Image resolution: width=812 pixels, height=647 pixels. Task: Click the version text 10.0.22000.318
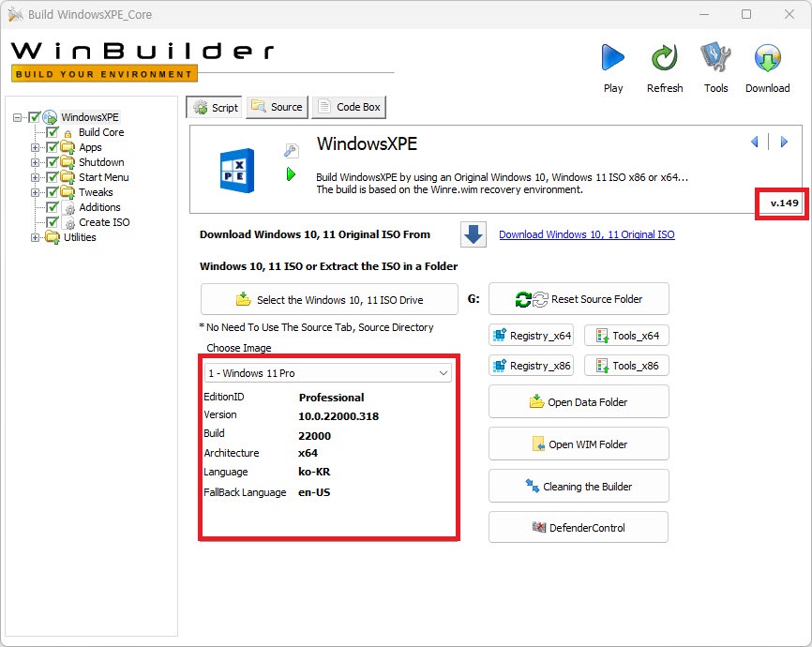[x=338, y=416]
